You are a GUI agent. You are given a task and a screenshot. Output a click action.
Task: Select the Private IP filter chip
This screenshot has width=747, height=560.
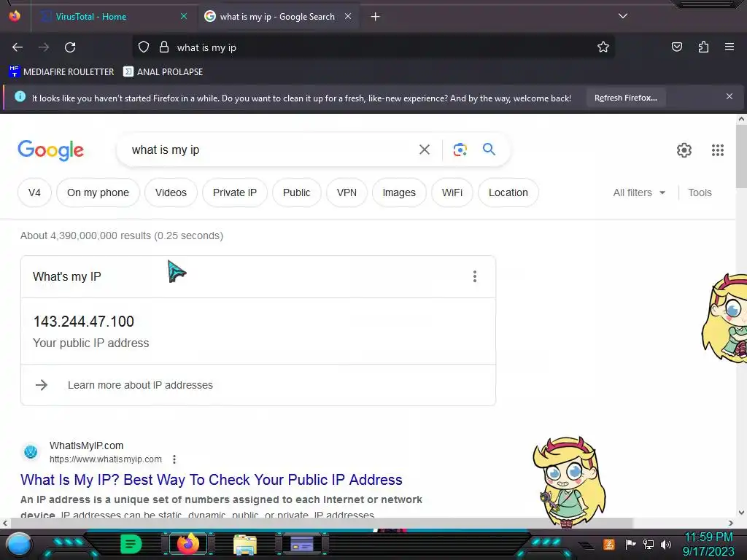tap(235, 192)
